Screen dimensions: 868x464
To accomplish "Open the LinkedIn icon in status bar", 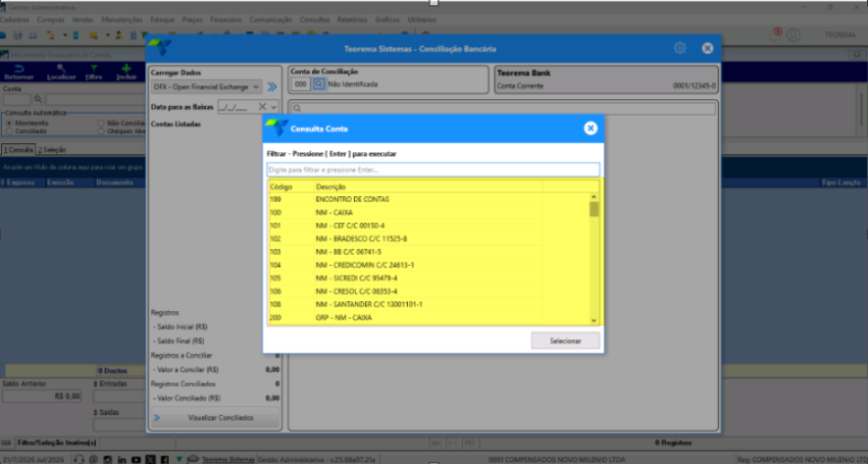I will coord(122,459).
